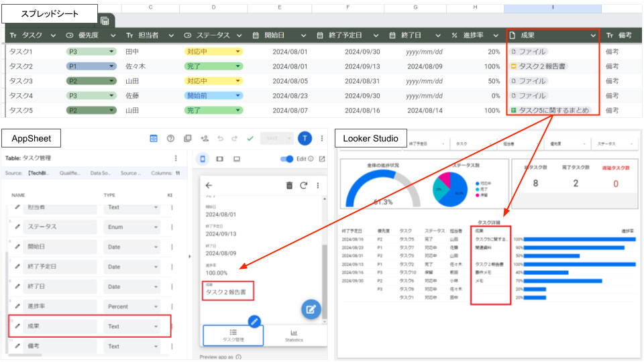Open the タスク管理 tab in app preview
Screen dimensions: 644x362
coord(233,335)
